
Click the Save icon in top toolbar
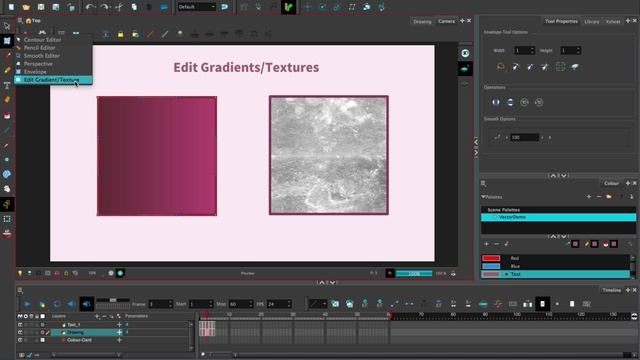(41, 7)
